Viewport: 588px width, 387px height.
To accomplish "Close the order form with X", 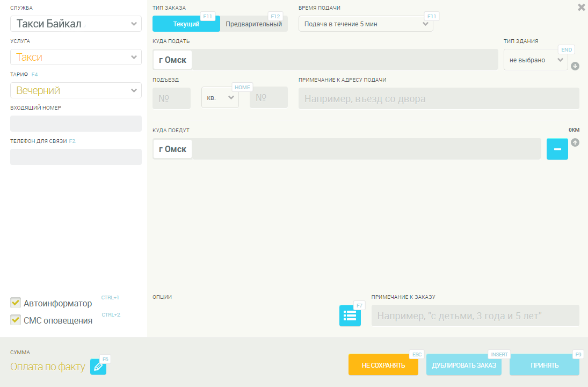I will coord(581,8).
